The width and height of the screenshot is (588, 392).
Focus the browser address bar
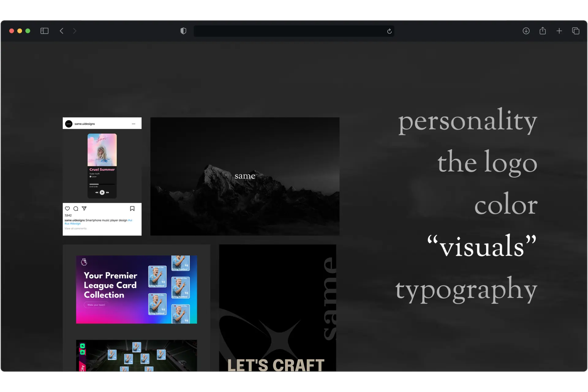[294, 31]
